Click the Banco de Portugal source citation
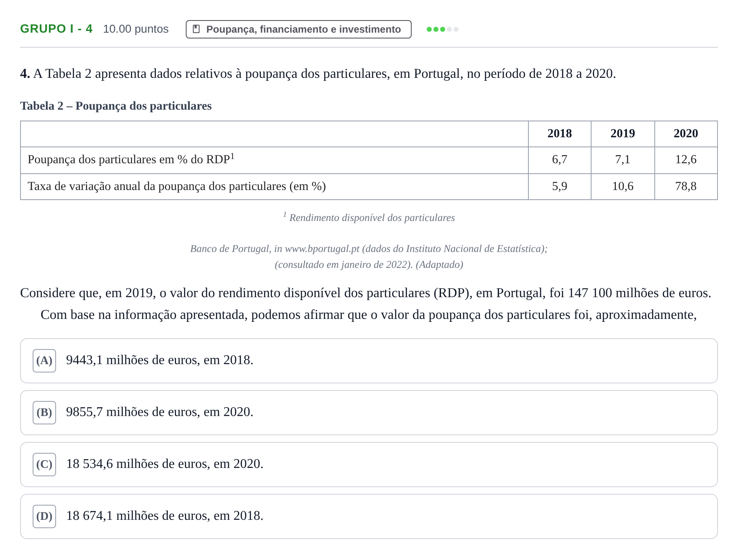The height and width of the screenshot is (560, 738). pyautogui.click(x=369, y=249)
